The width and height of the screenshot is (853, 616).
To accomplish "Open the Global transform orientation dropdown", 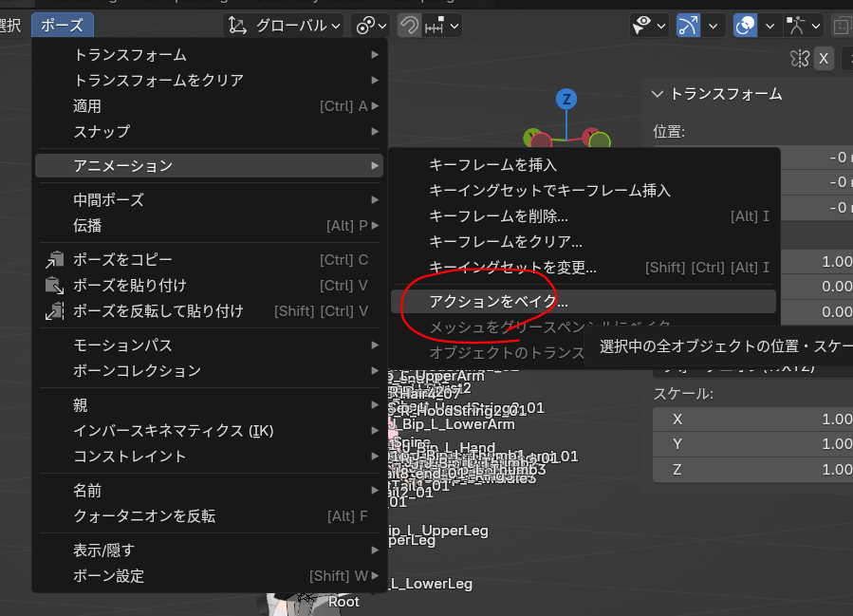I will click(285, 26).
